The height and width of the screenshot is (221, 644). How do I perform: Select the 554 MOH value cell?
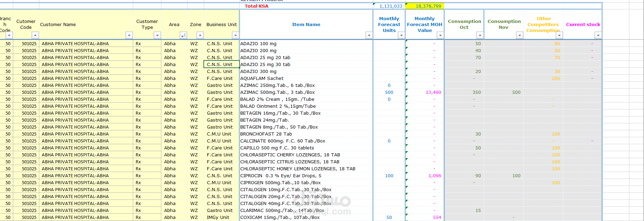(x=425, y=218)
